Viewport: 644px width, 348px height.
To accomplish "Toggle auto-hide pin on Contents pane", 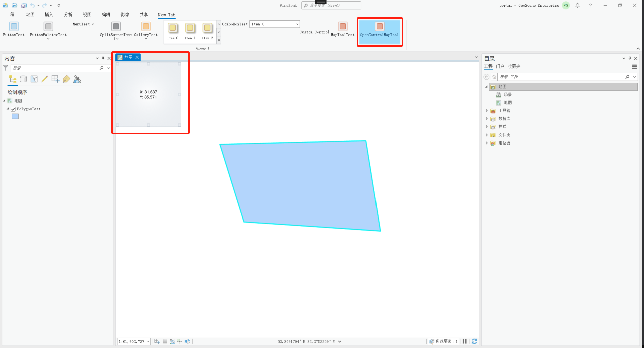I will [x=103, y=58].
